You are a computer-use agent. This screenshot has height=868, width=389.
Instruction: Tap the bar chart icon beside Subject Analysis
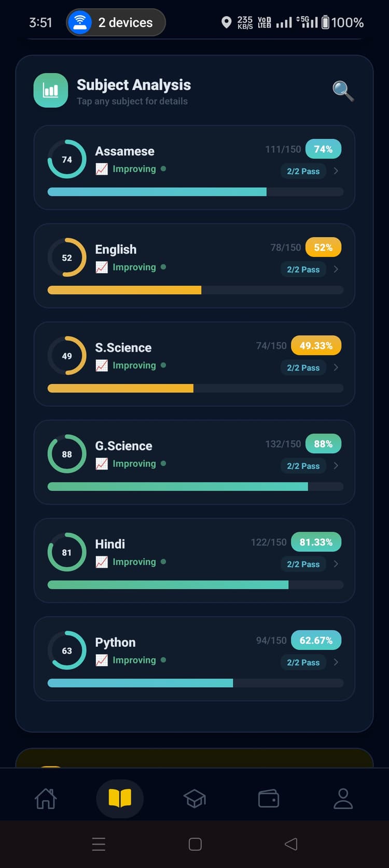pos(50,91)
